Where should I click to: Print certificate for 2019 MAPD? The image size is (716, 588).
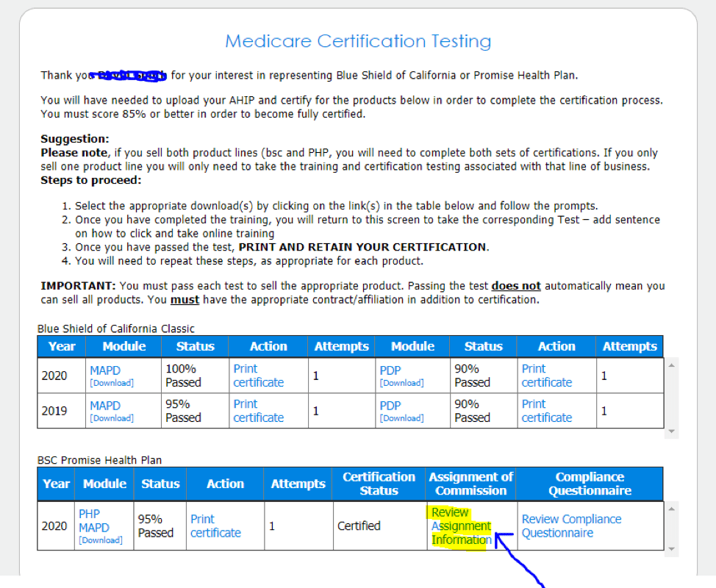(x=259, y=410)
